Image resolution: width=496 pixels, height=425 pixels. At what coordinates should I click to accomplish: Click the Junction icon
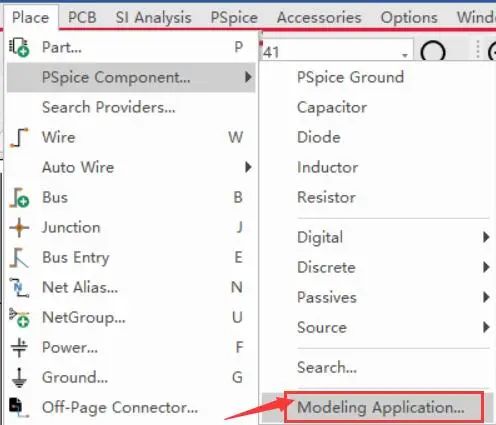(x=19, y=227)
